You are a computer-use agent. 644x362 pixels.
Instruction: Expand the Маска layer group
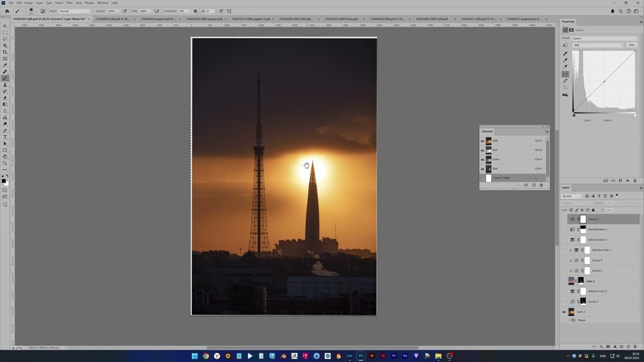pyautogui.click(x=570, y=320)
